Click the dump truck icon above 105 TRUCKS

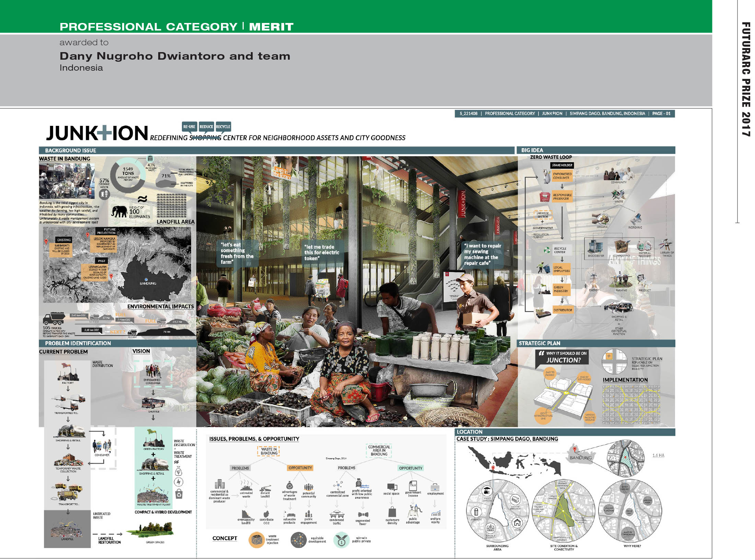tap(54, 319)
